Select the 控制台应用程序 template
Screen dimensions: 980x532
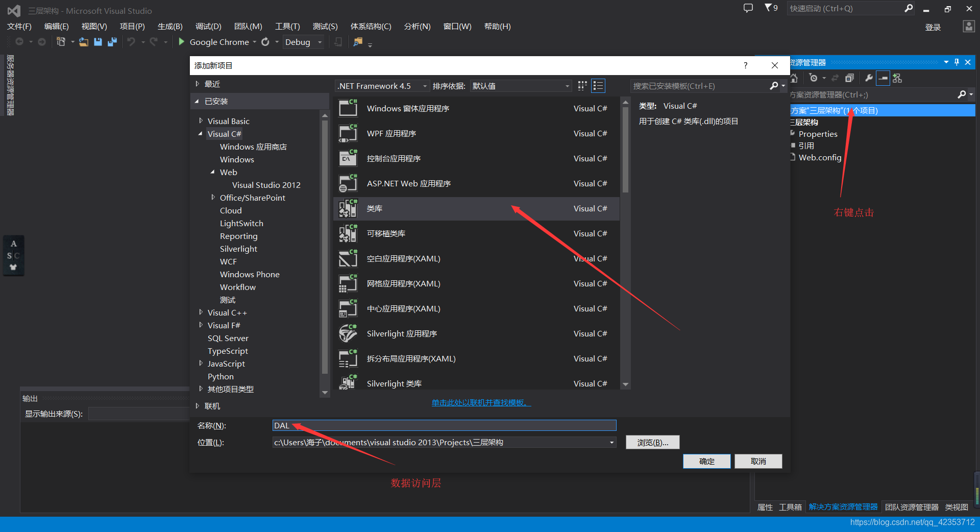tap(476, 158)
